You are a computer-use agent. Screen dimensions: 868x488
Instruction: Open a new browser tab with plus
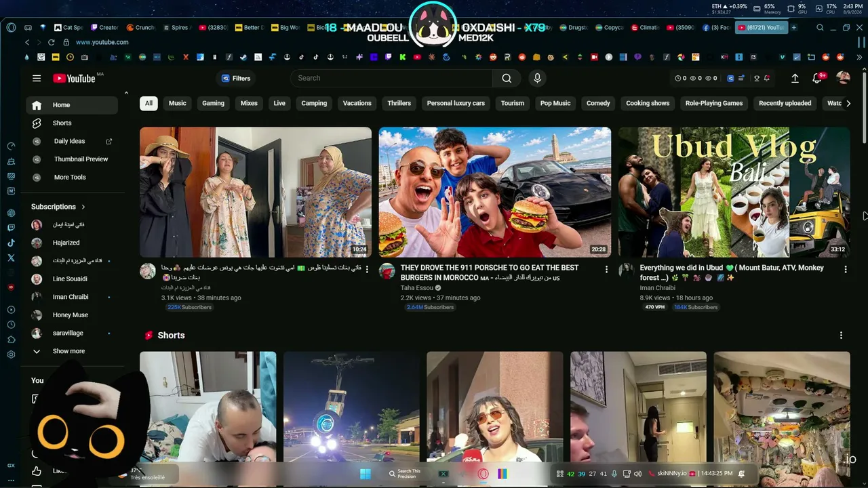tap(793, 28)
